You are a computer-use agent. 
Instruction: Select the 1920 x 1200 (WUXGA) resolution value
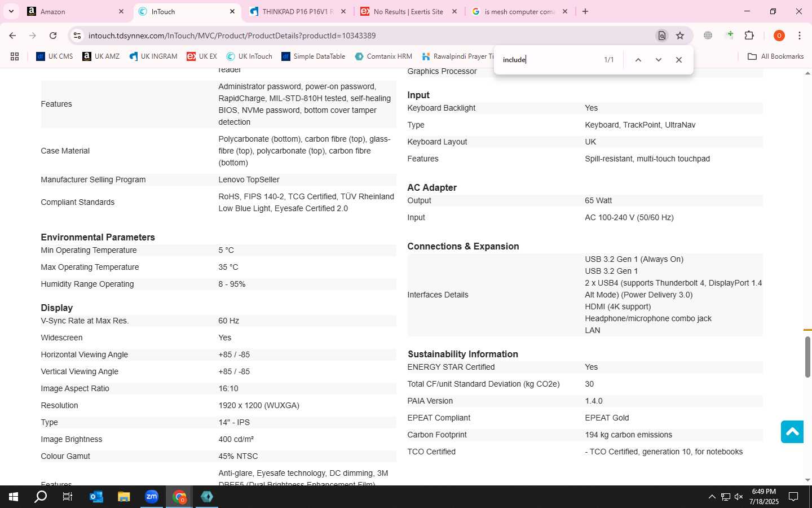(x=259, y=405)
